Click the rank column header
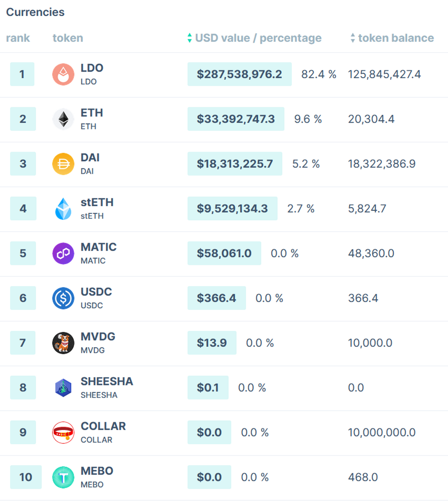Image resolution: width=448 pixels, height=501 pixels. coord(18,38)
